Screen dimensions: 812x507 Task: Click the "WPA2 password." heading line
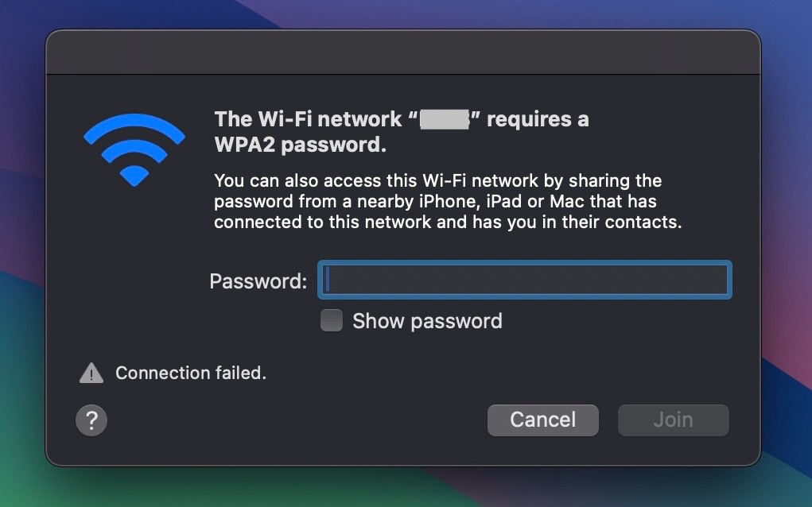tap(300, 145)
